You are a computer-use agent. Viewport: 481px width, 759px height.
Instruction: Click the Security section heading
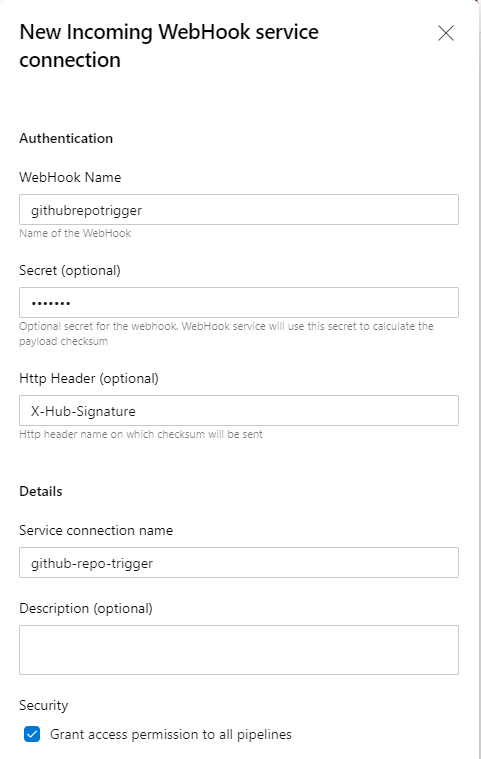pyautogui.click(x=44, y=705)
